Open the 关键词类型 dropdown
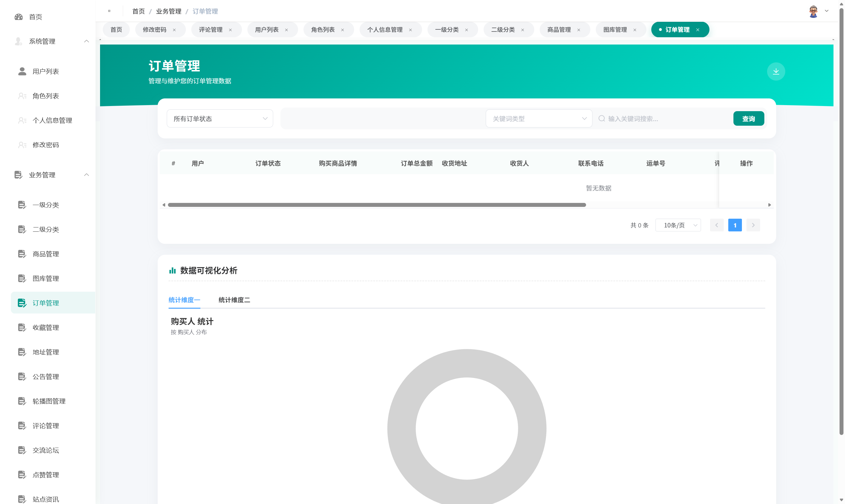The height and width of the screenshot is (504, 845). (x=539, y=118)
